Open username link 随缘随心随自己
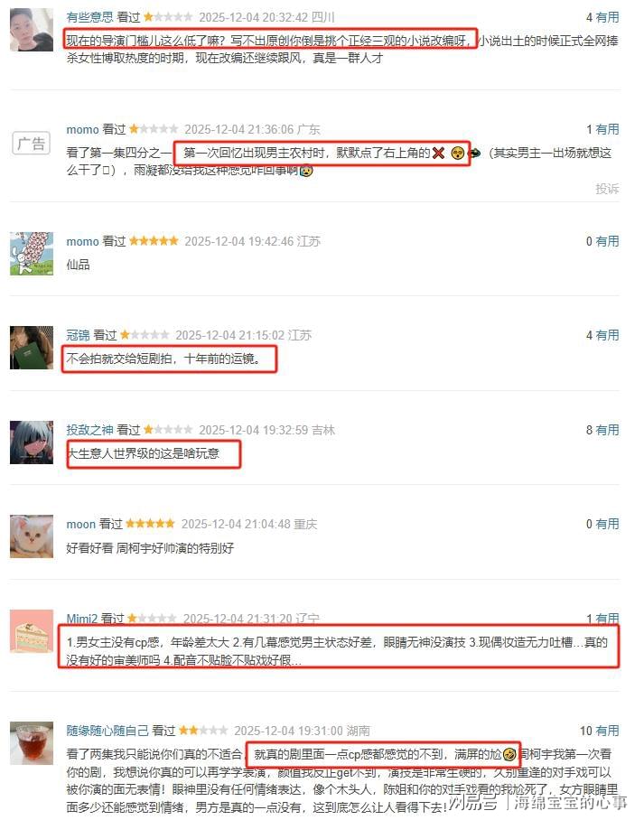 (107, 731)
